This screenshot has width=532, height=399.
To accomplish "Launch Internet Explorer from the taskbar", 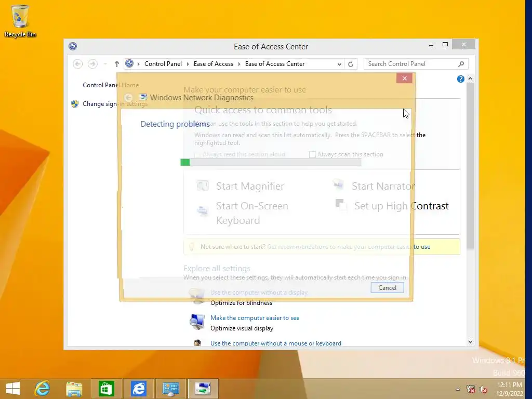I will (x=43, y=389).
